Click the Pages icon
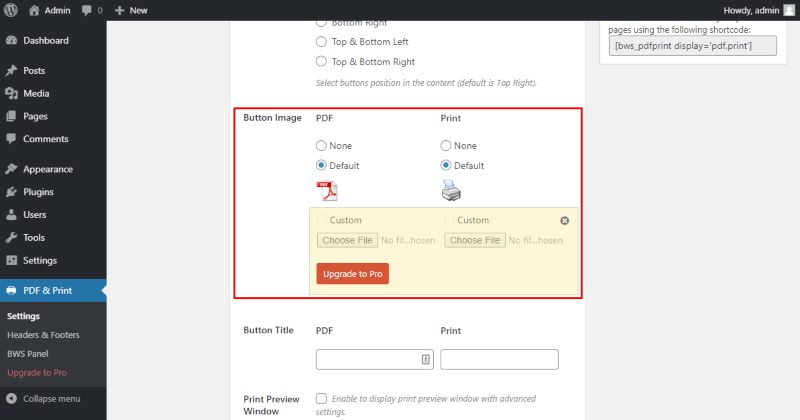 pos(11,116)
